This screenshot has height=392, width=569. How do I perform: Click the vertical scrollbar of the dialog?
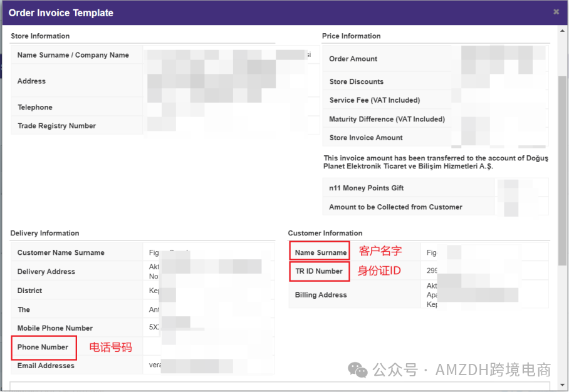pos(563,157)
